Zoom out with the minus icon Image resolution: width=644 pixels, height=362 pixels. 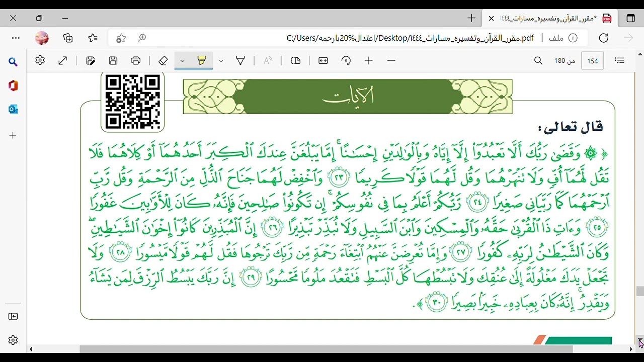point(391,60)
